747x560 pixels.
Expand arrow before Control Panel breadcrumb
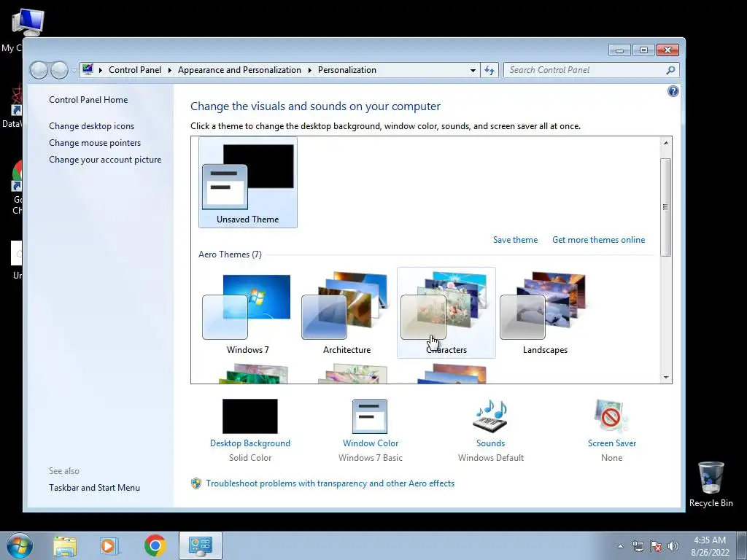101,70
